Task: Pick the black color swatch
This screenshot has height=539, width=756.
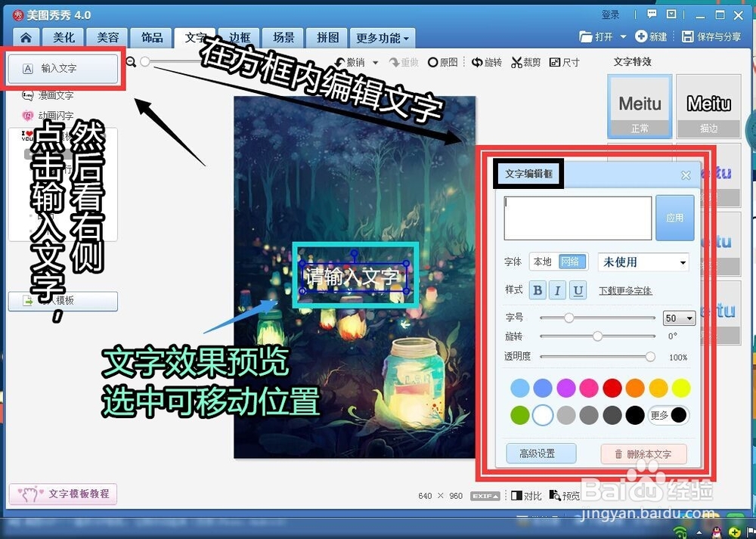Action: click(x=635, y=415)
